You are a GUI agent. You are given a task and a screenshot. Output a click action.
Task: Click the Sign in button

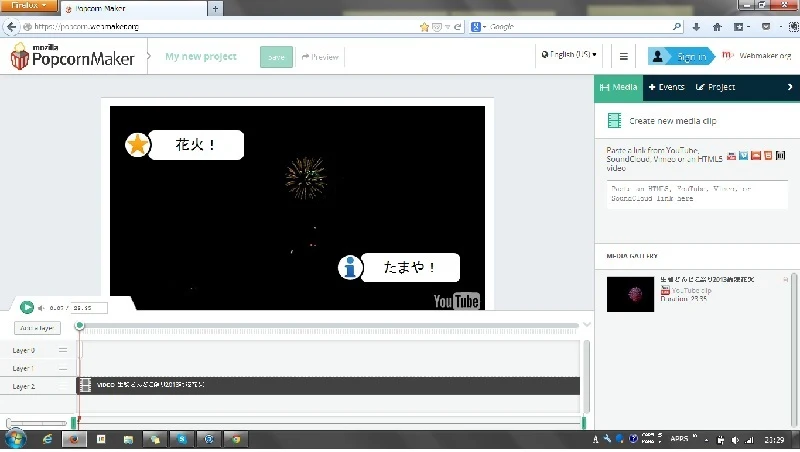(680, 57)
